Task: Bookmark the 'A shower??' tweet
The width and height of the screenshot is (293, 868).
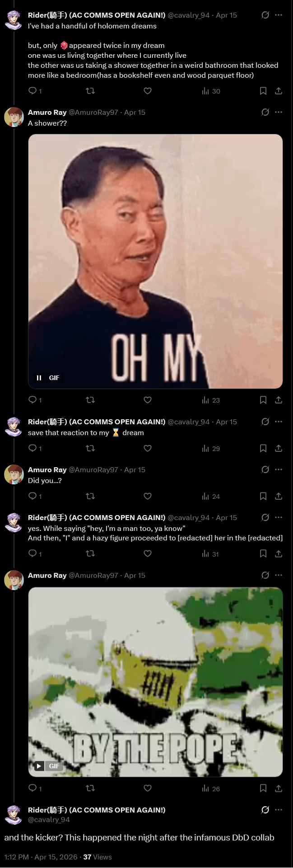Action: click(x=263, y=400)
